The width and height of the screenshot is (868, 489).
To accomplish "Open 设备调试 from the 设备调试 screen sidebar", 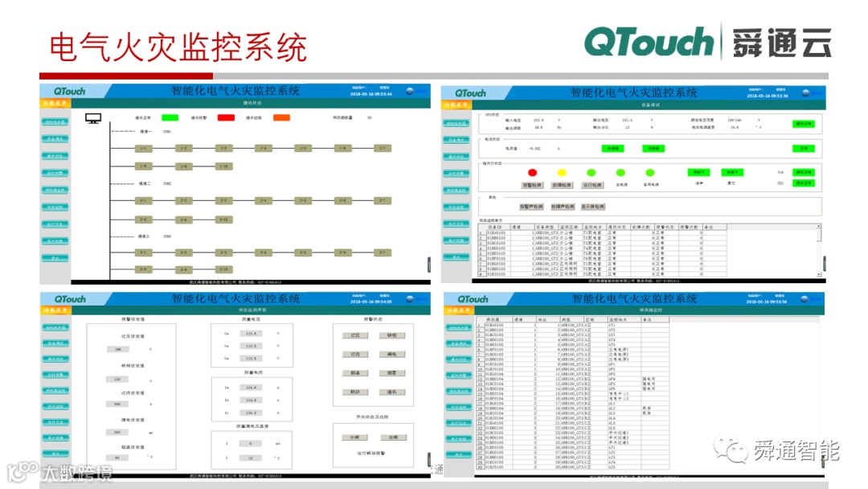I will pos(457,140).
